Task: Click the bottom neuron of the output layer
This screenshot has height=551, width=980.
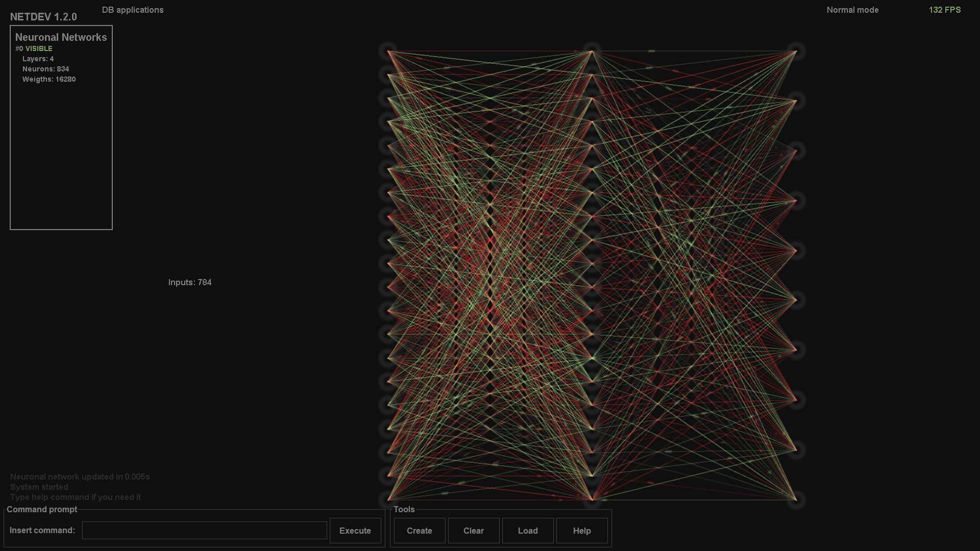Action: pyautogui.click(x=796, y=499)
